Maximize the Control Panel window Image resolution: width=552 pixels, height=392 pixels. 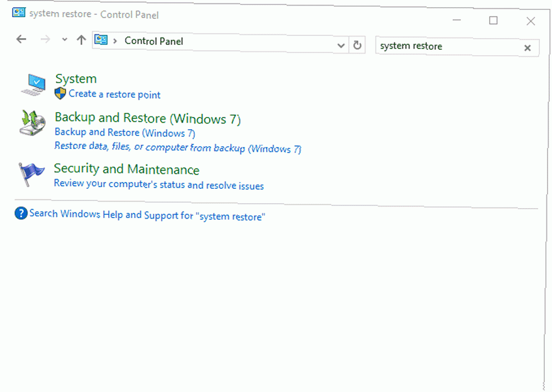493,20
